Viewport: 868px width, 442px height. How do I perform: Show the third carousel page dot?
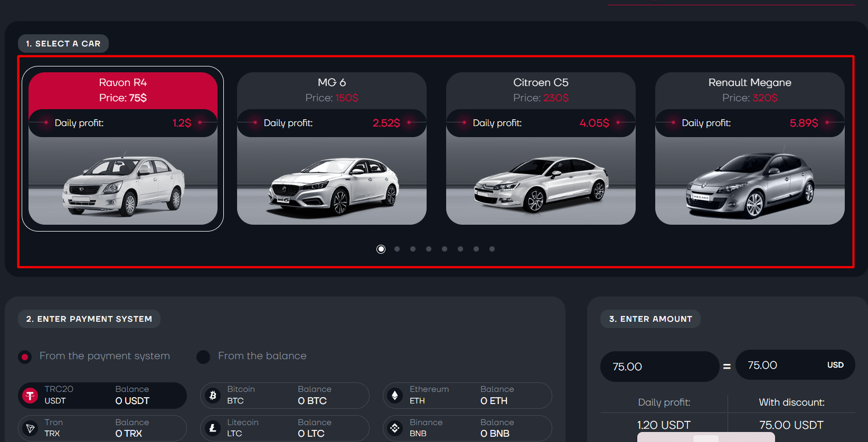413,249
